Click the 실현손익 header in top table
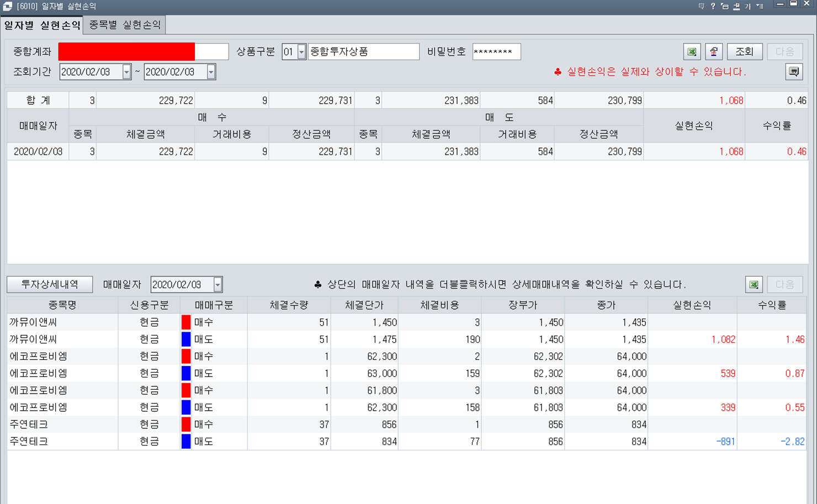 coord(694,126)
